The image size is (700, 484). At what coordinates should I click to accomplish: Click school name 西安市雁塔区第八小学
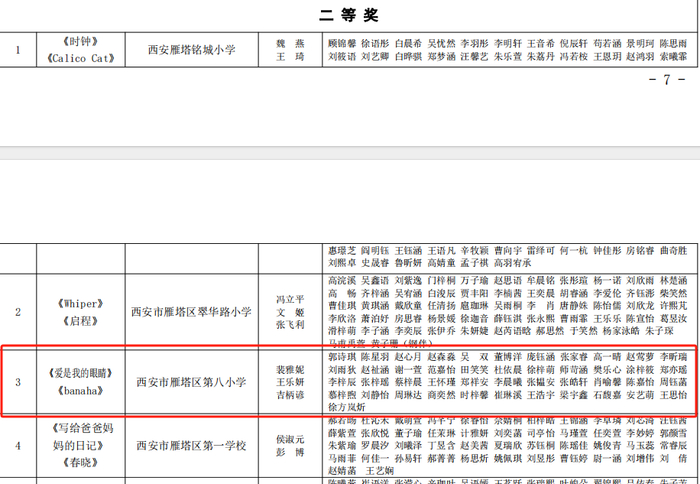(192, 382)
